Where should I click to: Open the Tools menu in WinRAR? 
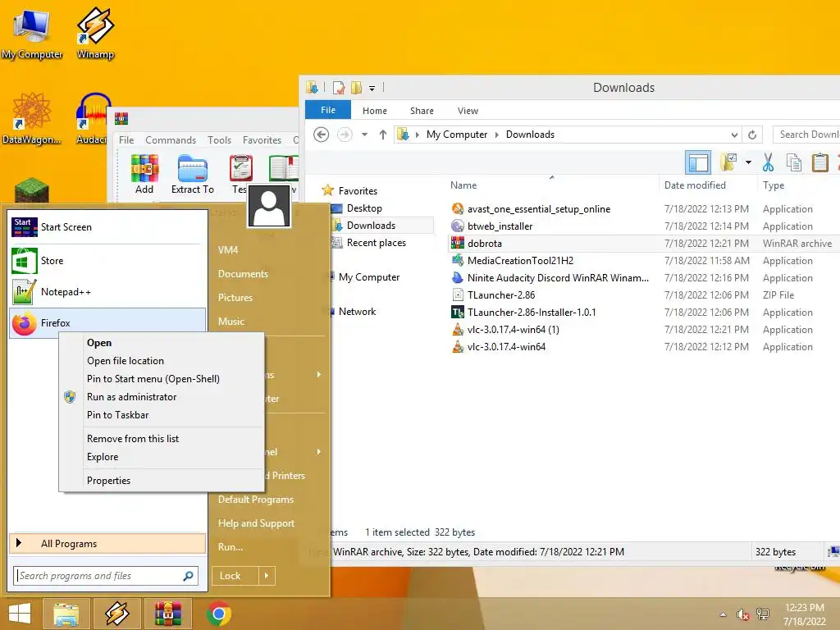click(219, 139)
